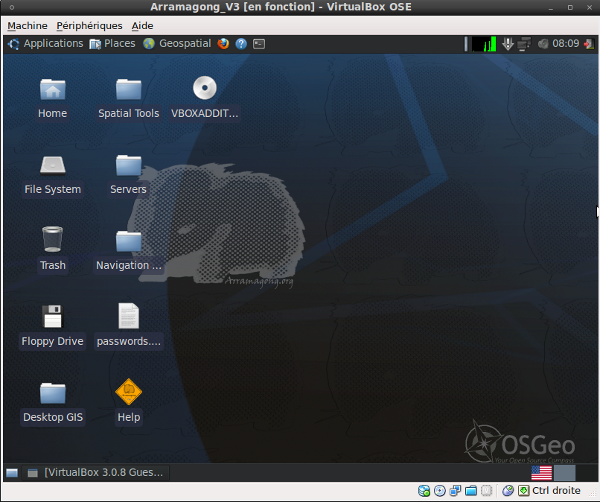Open the VBOXADDITIONS disc icon
Viewport: 600px width, 502px height.
pyautogui.click(x=205, y=89)
